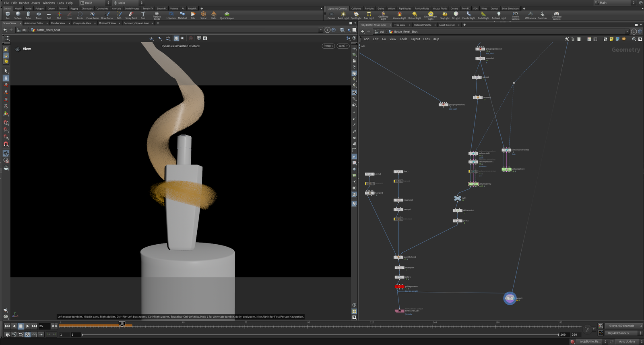The height and width of the screenshot is (345, 644).
Task: Switch to the Material Palette tab
Action: click(x=422, y=25)
